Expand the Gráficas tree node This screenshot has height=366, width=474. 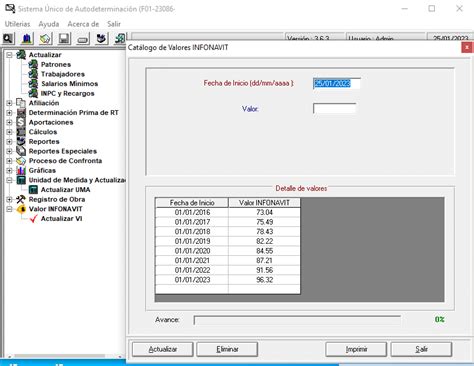tap(10, 171)
